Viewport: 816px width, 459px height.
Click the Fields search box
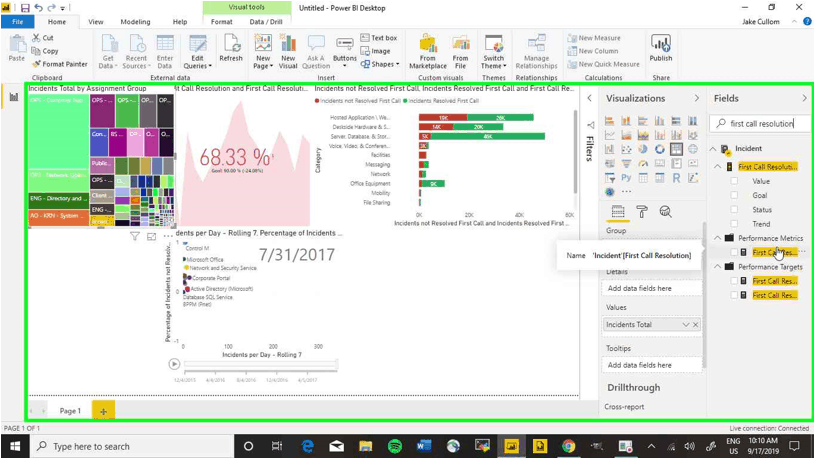click(760, 123)
